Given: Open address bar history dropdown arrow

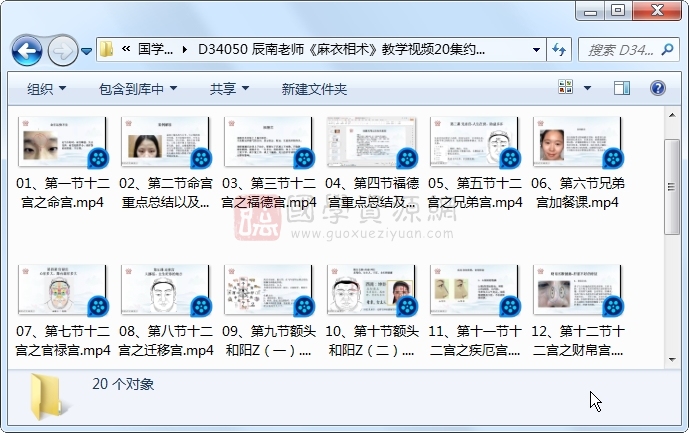Looking at the screenshot, I should click(536, 50).
